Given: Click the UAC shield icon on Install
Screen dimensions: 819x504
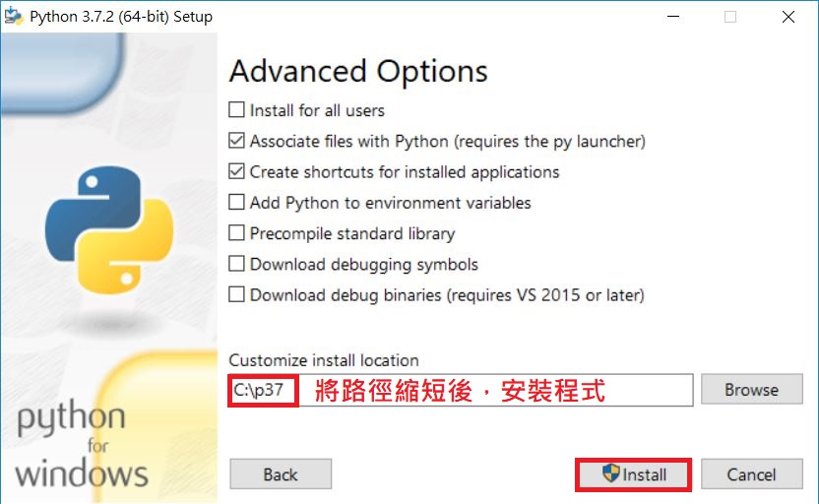Looking at the screenshot, I should (610, 472).
